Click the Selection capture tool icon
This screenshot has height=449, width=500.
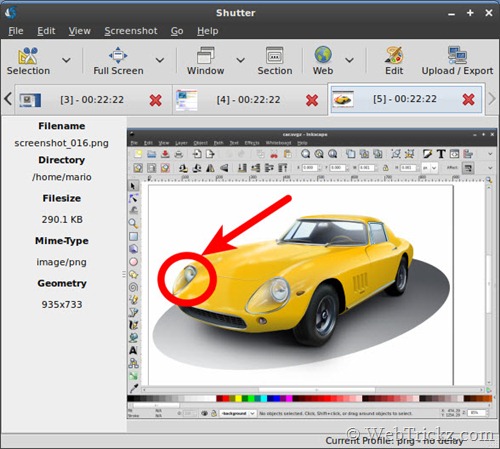pos(28,55)
